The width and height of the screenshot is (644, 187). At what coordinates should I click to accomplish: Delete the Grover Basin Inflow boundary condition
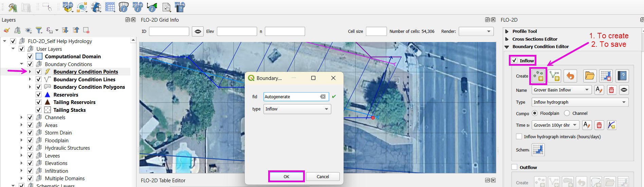coord(611,90)
